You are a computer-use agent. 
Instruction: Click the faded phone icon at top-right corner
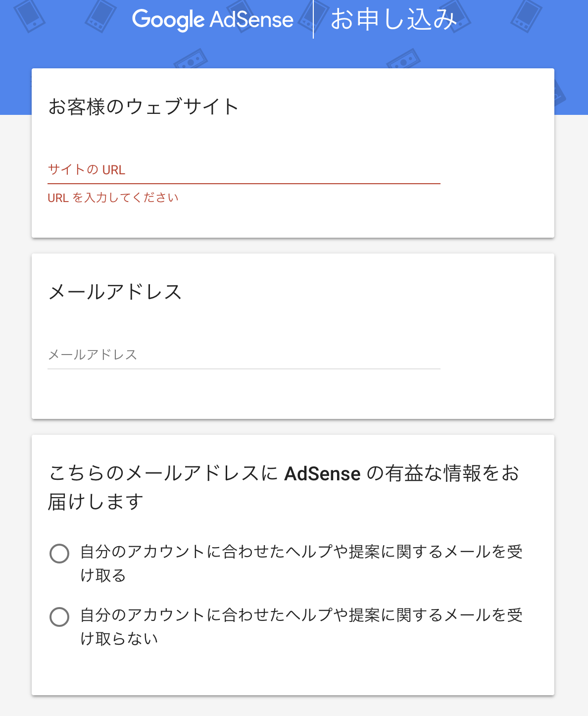526,15
